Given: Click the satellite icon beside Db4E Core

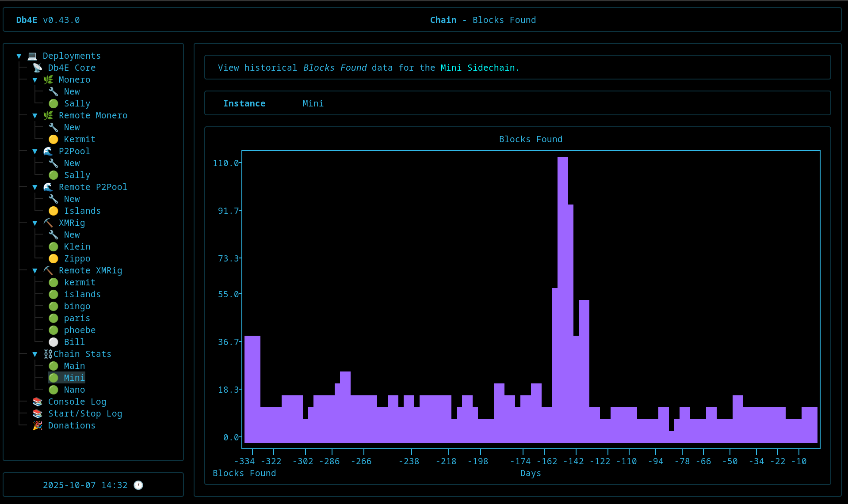Looking at the screenshot, I should (x=38, y=68).
